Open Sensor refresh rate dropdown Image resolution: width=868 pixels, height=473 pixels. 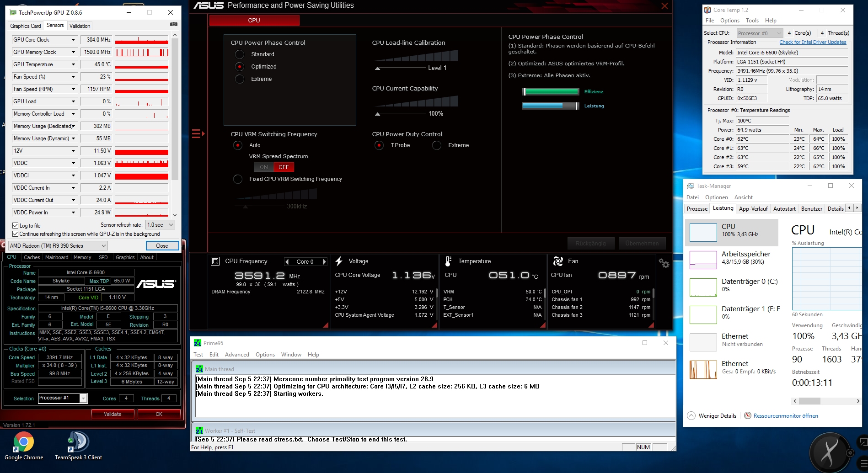tap(160, 225)
